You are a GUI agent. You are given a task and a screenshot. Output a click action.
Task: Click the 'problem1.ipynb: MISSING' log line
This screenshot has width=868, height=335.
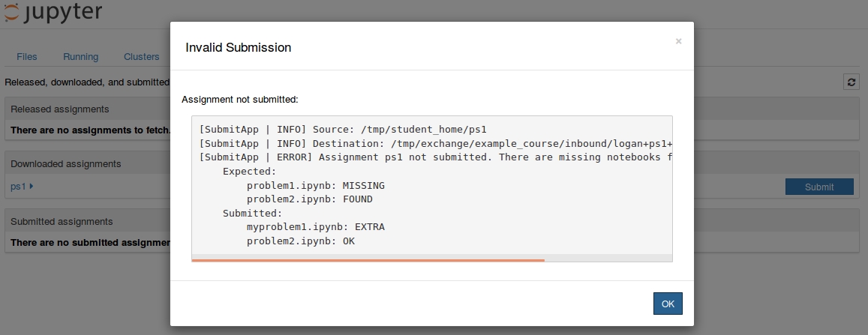click(x=315, y=185)
